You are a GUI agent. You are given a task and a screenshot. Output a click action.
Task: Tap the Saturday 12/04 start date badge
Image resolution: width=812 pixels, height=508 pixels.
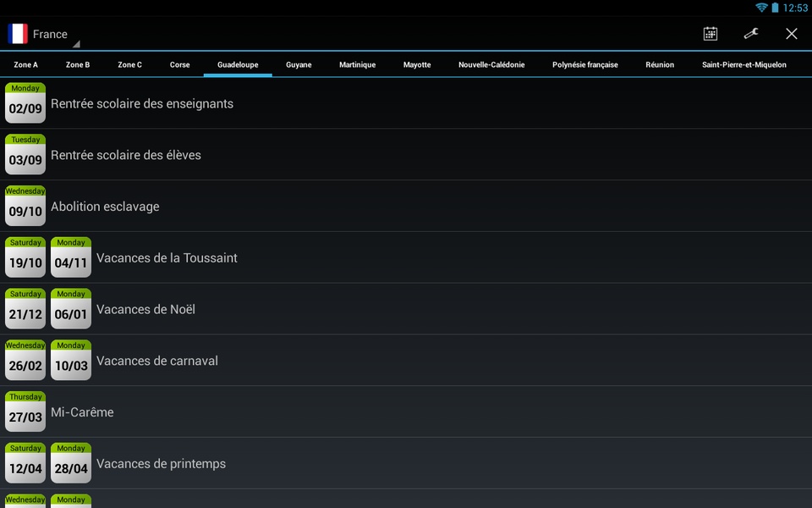tap(25, 463)
